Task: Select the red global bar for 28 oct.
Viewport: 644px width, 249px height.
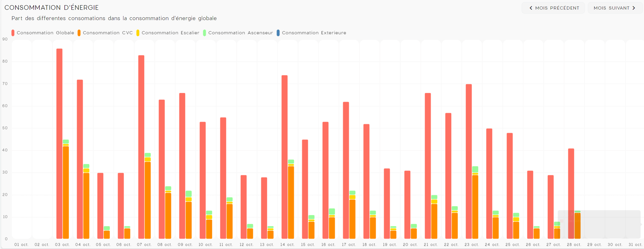Action: click(571, 194)
